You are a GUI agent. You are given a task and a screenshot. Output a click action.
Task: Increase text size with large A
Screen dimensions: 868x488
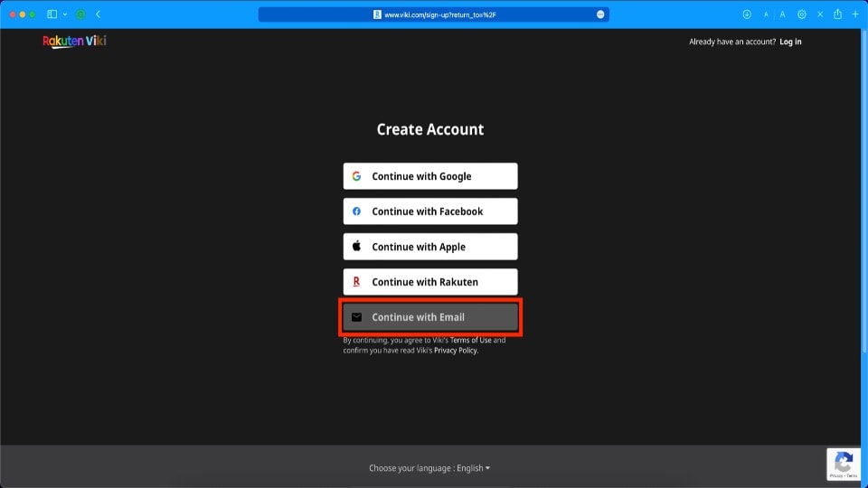pyautogui.click(x=782, y=14)
